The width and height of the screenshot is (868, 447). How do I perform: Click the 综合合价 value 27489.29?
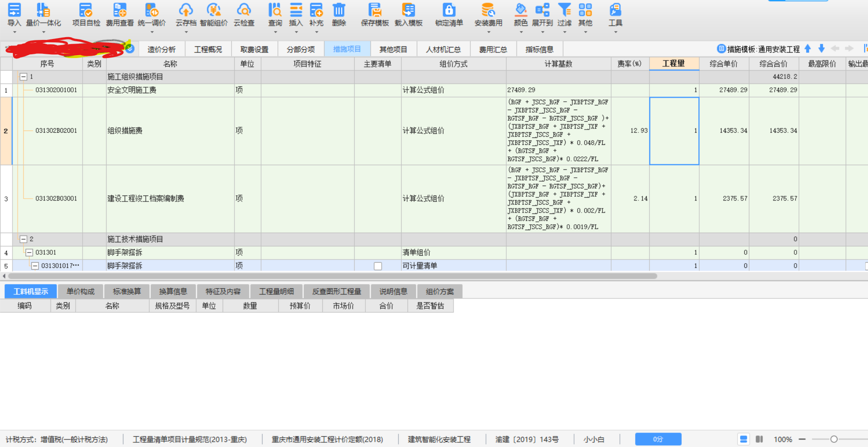click(783, 90)
